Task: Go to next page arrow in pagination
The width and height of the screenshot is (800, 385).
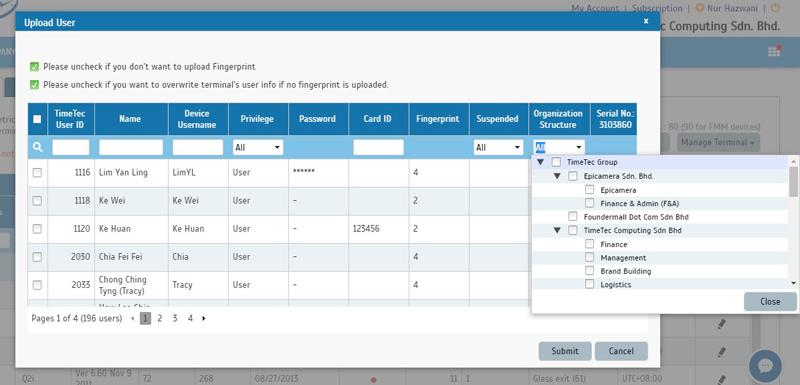Action: point(204,318)
